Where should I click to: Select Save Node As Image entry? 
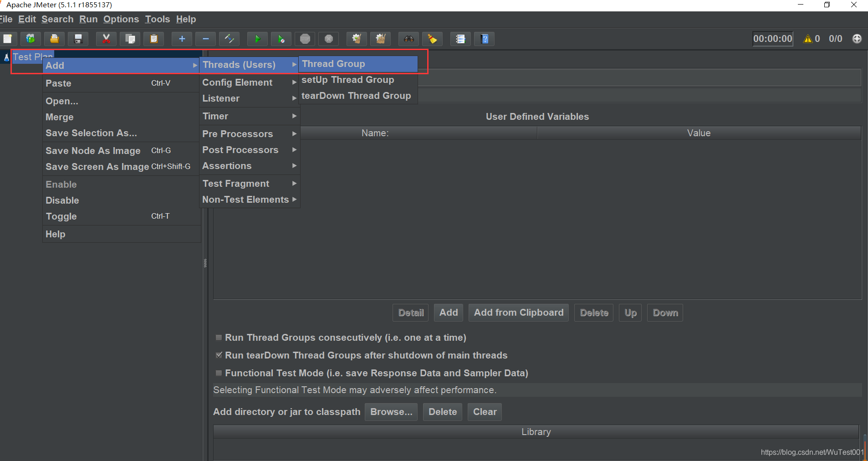tap(121, 151)
